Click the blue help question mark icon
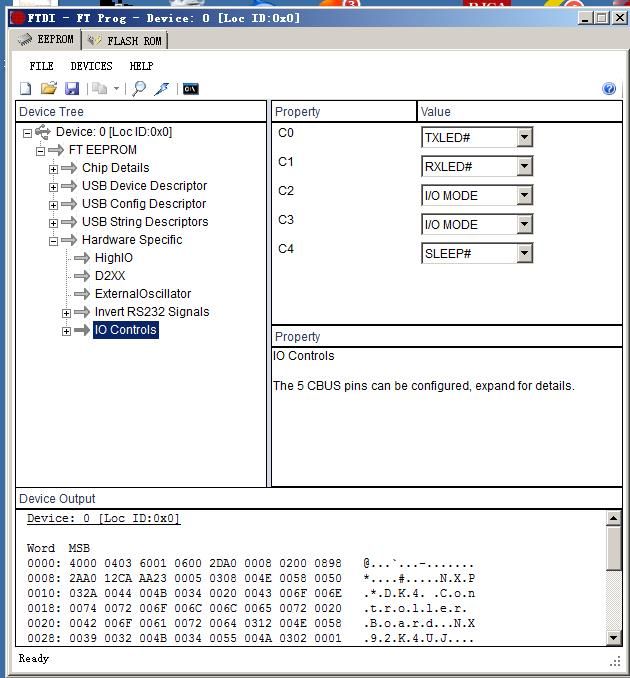Image resolution: width=630 pixels, height=678 pixels. [609, 89]
